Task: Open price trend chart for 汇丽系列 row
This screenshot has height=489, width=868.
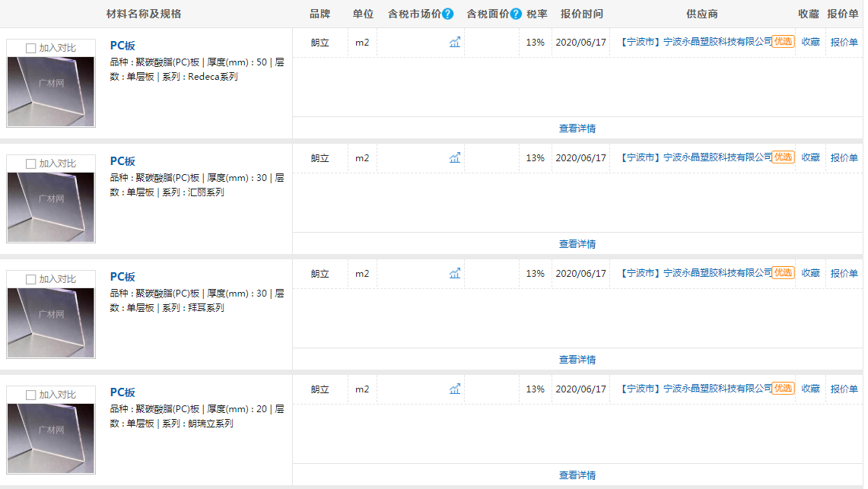Action: 454,157
